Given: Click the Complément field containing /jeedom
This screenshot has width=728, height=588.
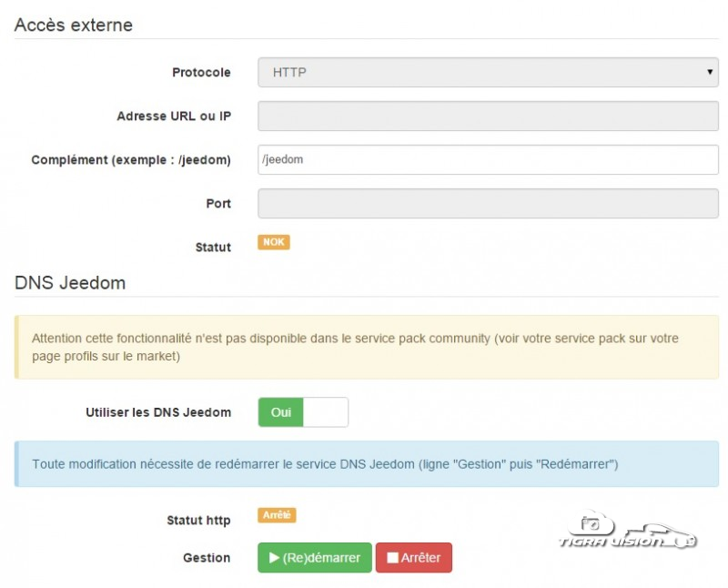Looking at the screenshot, I should [488, 159].
